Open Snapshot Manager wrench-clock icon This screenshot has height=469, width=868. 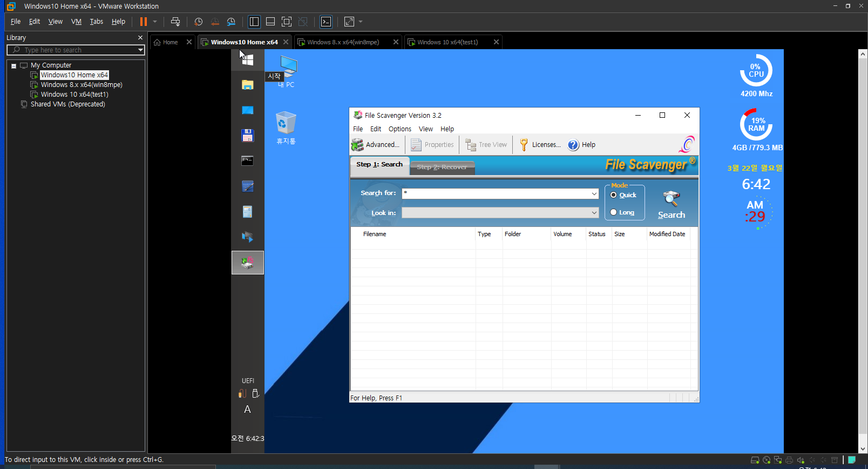click(231, 22)
